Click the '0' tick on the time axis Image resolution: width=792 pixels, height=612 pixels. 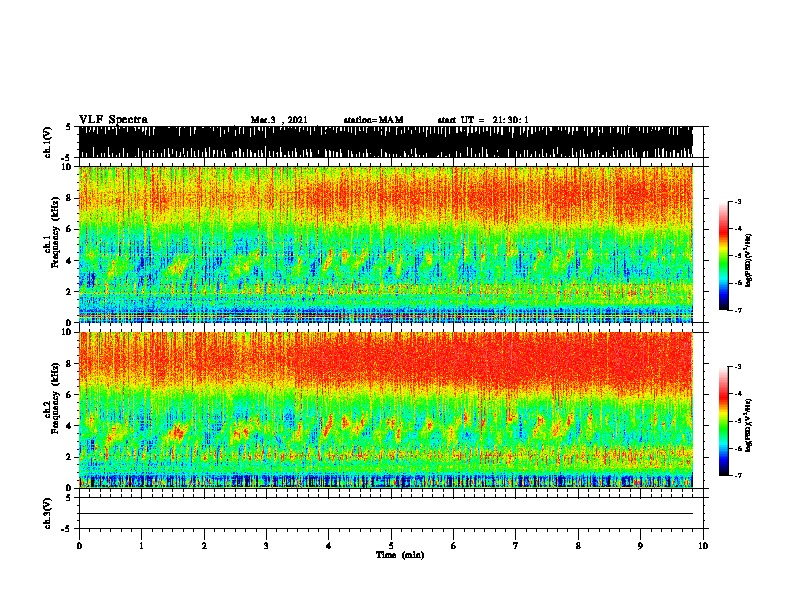tap(79, 546)
